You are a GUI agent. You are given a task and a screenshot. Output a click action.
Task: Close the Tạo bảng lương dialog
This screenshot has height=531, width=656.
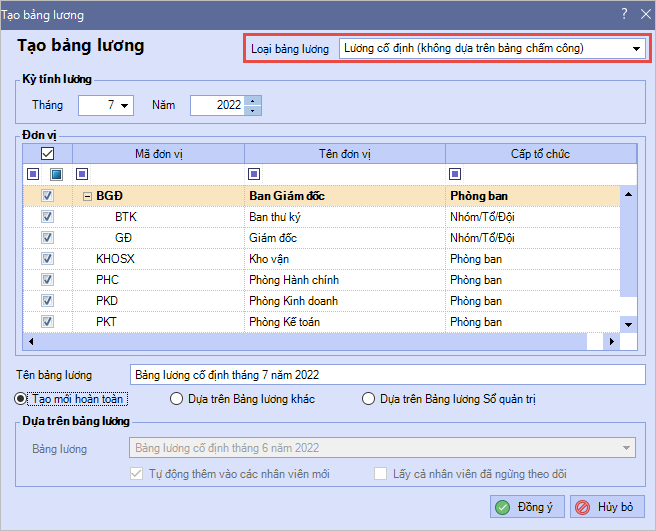tap(646, 14)
